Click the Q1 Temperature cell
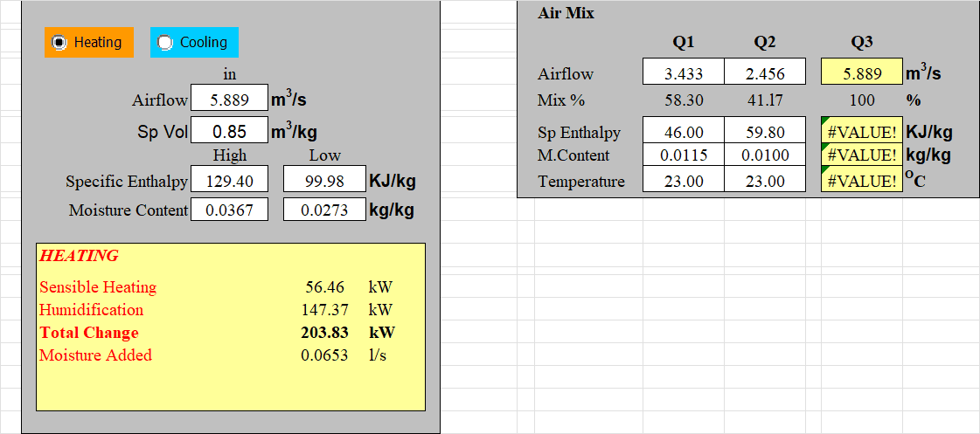 [x=683, y=181]
